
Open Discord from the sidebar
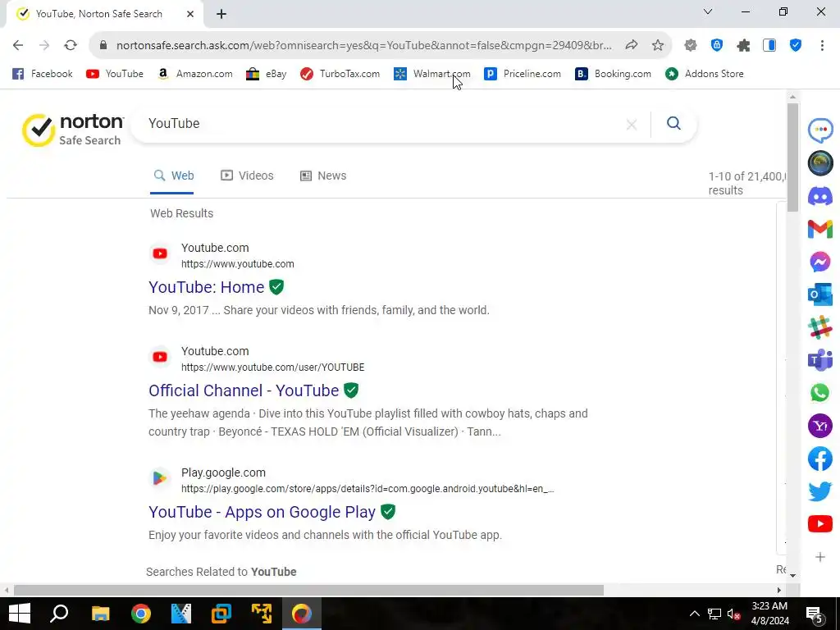click(820, 196)
